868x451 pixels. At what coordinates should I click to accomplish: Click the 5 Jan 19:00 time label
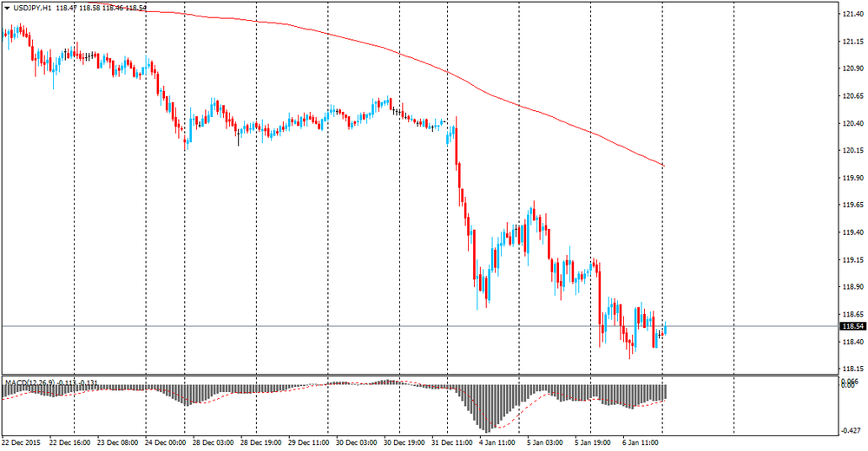593,442
